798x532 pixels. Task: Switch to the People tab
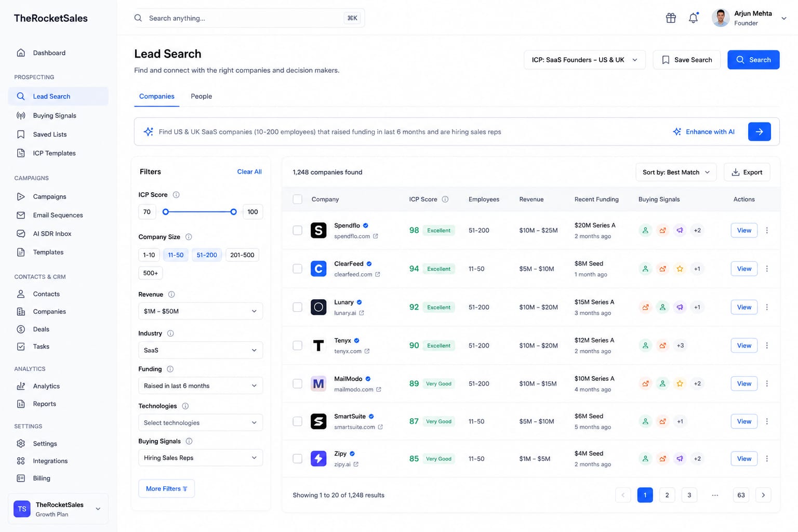coord(202,96)
